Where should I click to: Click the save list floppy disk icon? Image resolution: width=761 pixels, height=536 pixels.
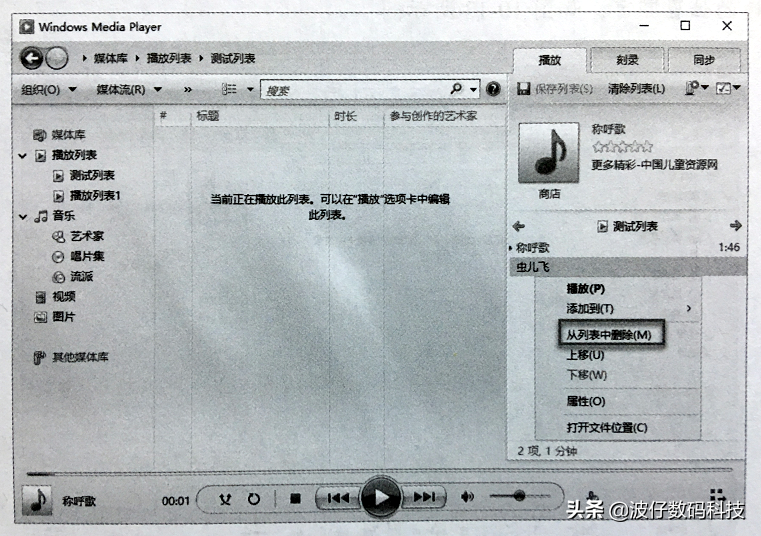523,89
